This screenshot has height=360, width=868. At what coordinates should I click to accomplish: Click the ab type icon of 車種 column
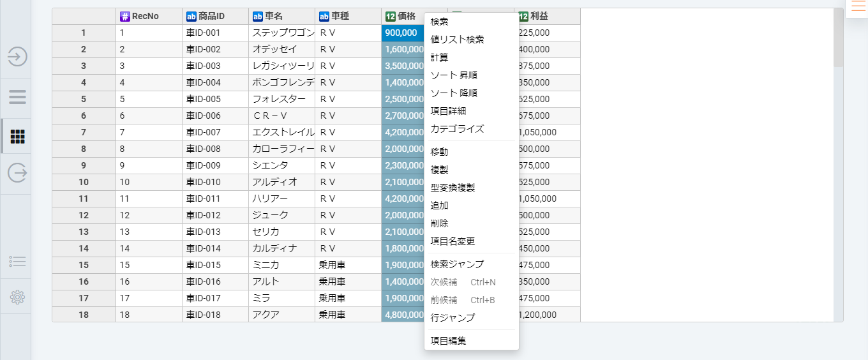pos(324,17)
